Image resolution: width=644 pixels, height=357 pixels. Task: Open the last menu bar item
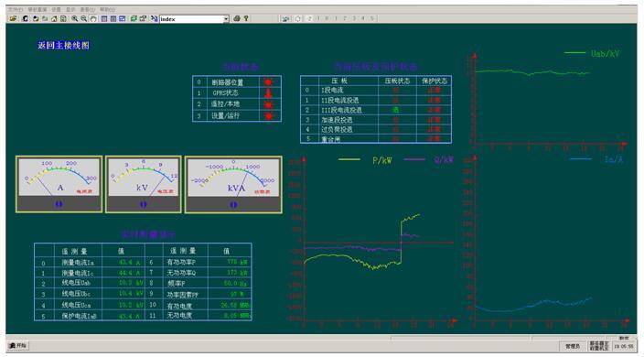[x=108, y=9]
